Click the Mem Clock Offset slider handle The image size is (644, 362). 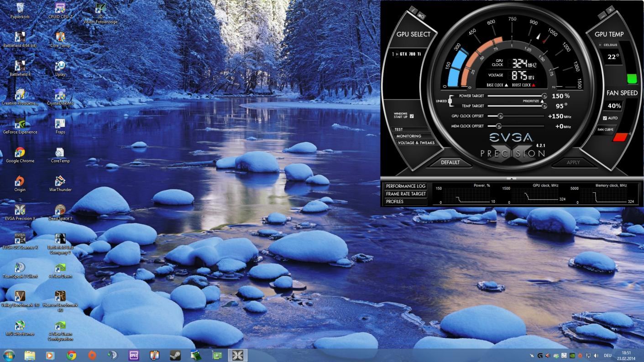(x=499, y=126)
